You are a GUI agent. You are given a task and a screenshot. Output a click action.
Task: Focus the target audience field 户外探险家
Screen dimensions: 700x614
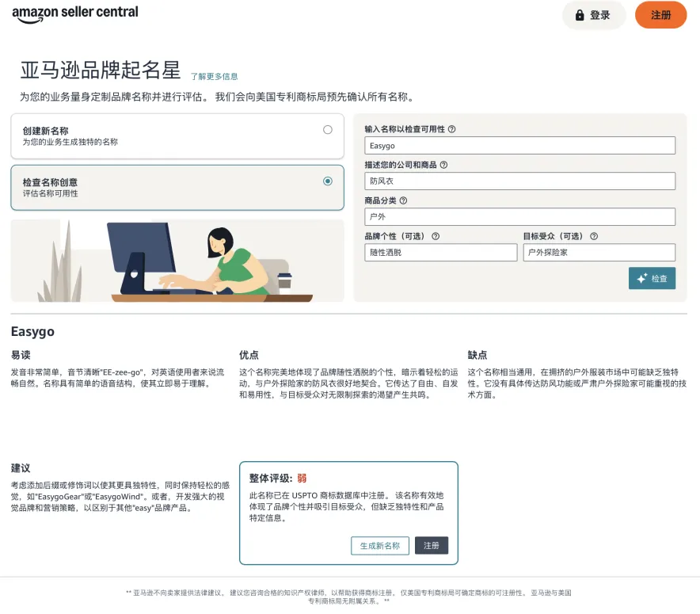[x=599, y=252]
